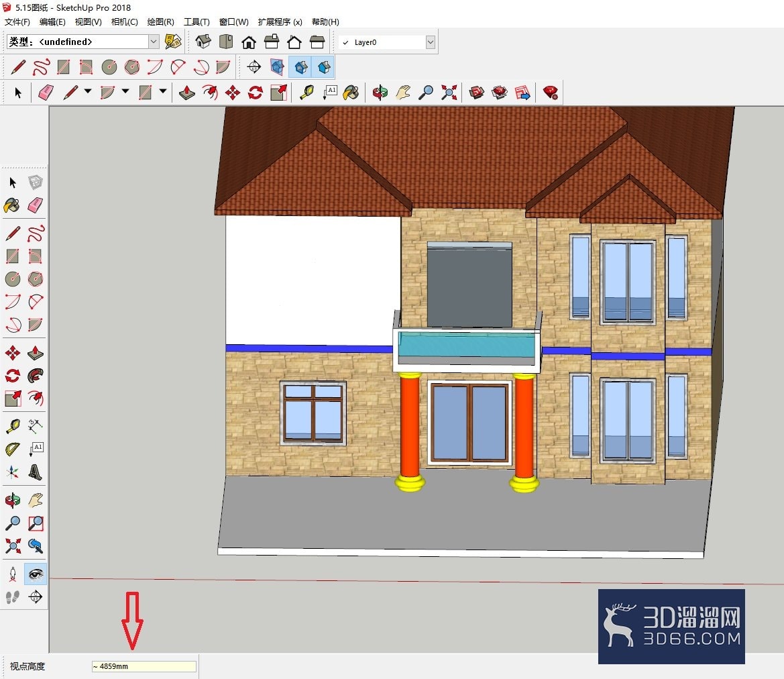This screenshot has width=784, height=679.
Task: Toggle Layer0 checkmark in layer selector
Action: point(345,42)
